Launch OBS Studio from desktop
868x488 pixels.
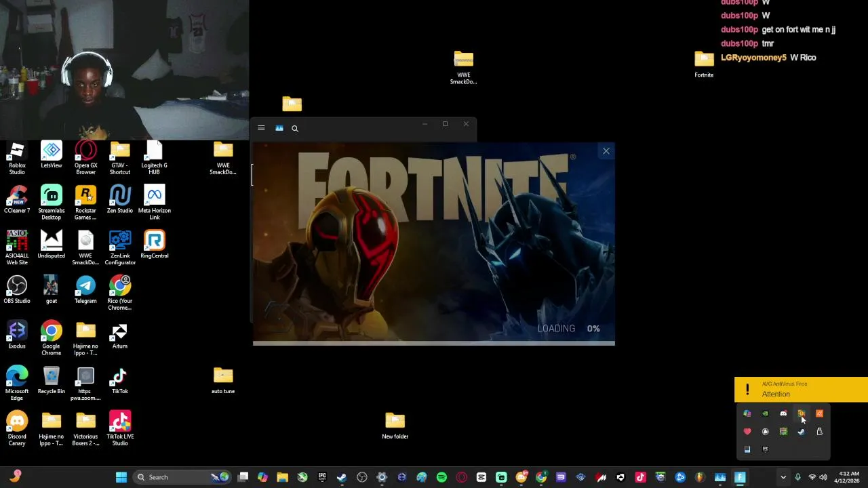(17, 290)
